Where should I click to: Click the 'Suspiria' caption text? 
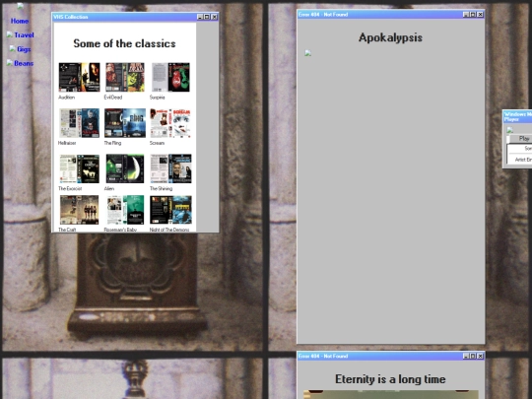coord(158,98)
